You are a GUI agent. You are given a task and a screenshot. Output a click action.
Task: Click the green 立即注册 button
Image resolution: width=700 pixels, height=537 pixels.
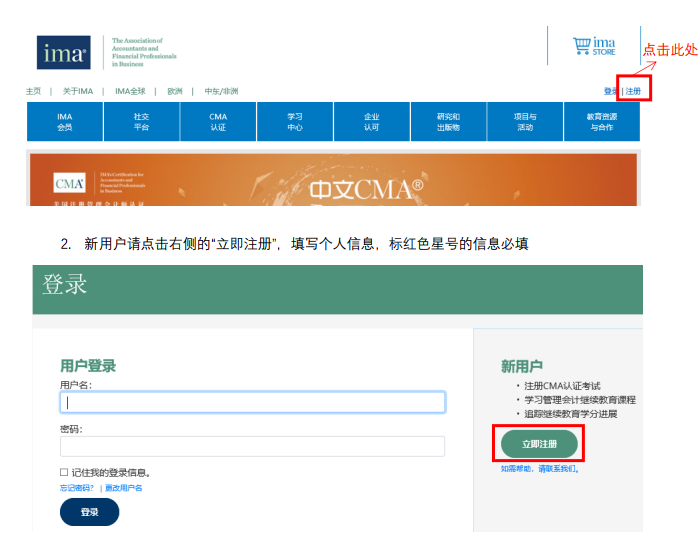coord(539,444)
